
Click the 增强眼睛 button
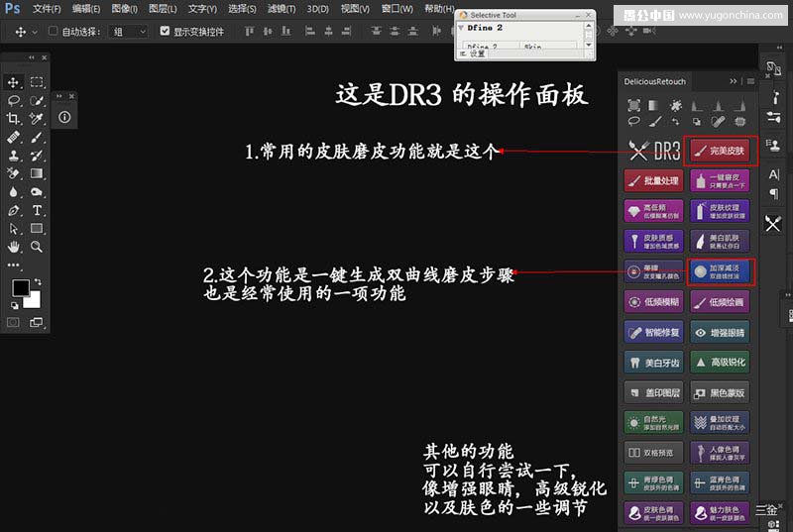click(x=721, y=333)
